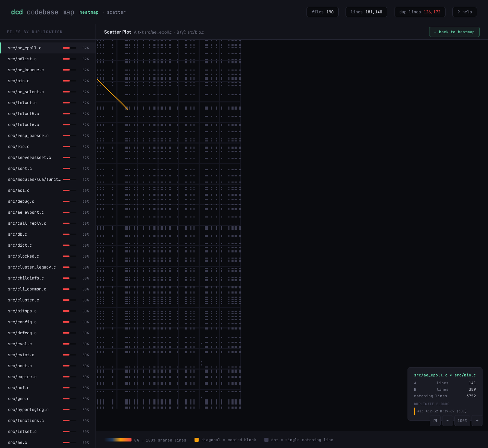Click the 100% zoom level indicator
The image size is (488, 448).
point(462,421)
